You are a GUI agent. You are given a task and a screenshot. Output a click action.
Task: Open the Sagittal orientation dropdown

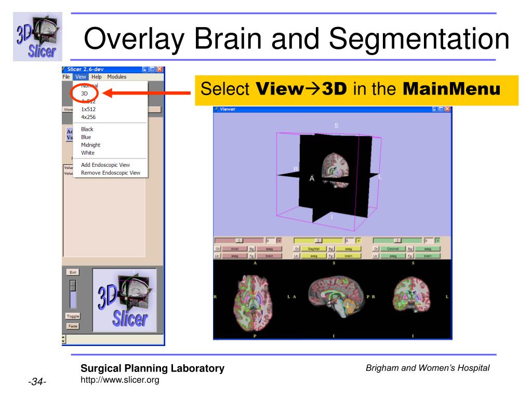point(314,249)
